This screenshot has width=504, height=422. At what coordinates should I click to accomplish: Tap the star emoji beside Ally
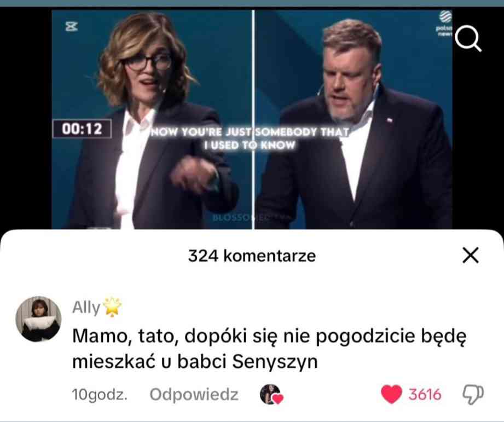pyautogui.click(x=112, y=307)
